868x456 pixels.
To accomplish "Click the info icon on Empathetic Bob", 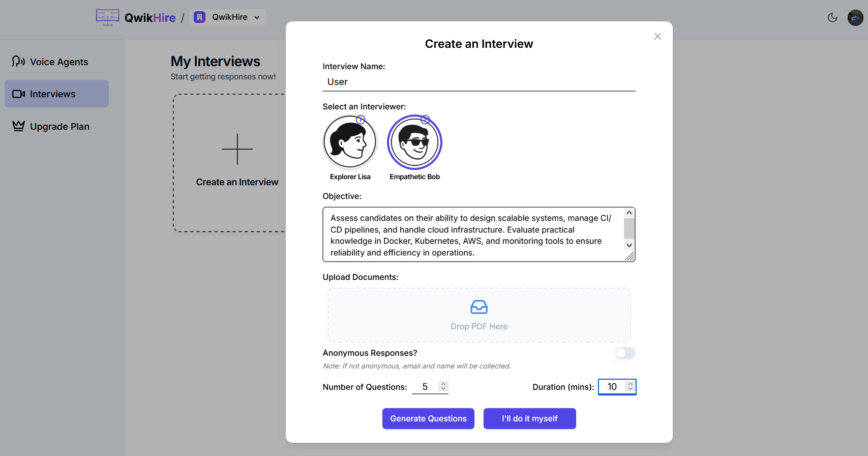I will click(x=425, y=120).
